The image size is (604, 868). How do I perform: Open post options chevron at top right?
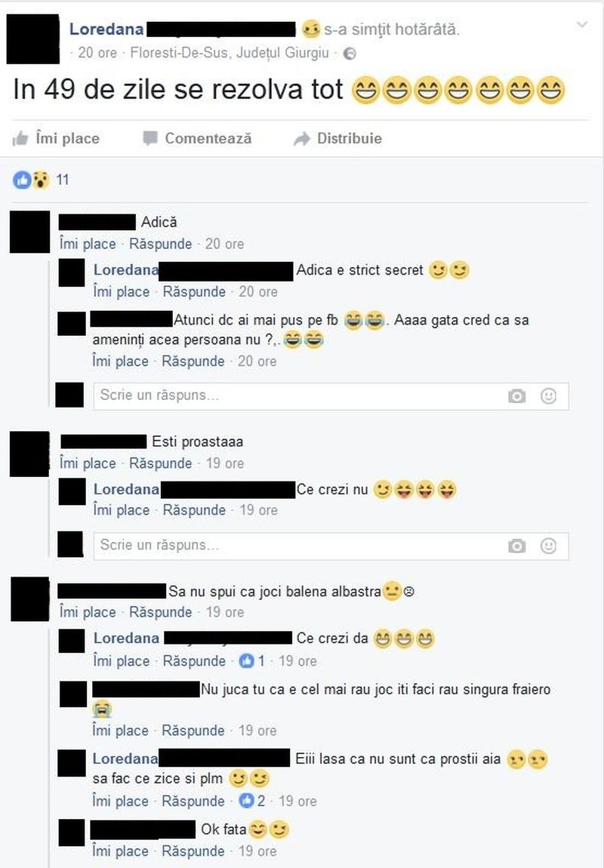point(581,25)
